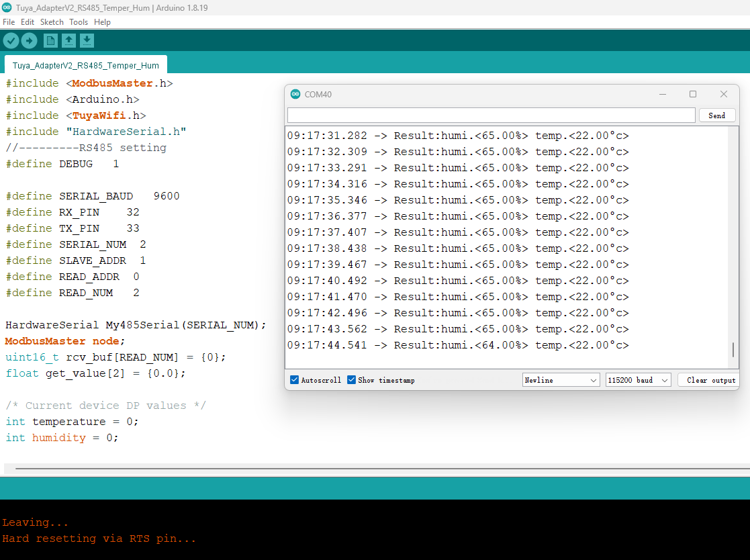750x560 pixels.
Task: Select the Tuya_AdapterV2_RS485_Temper_Hum sketch tab
Action: point(86,66)
